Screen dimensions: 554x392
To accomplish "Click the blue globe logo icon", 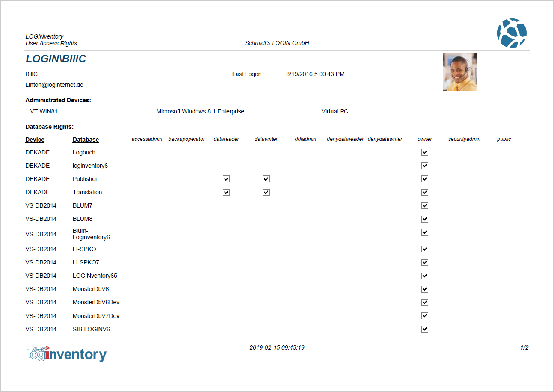I will coord(512,33).
